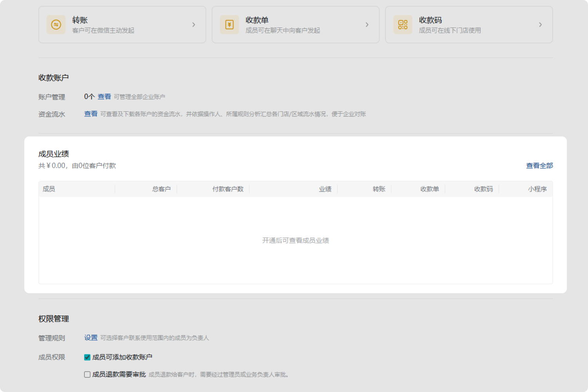Click the 成员退款给客户时 approval hint text
Image resolution: width=588 pixels, height=392 pixels.
(x=220, y=375)
